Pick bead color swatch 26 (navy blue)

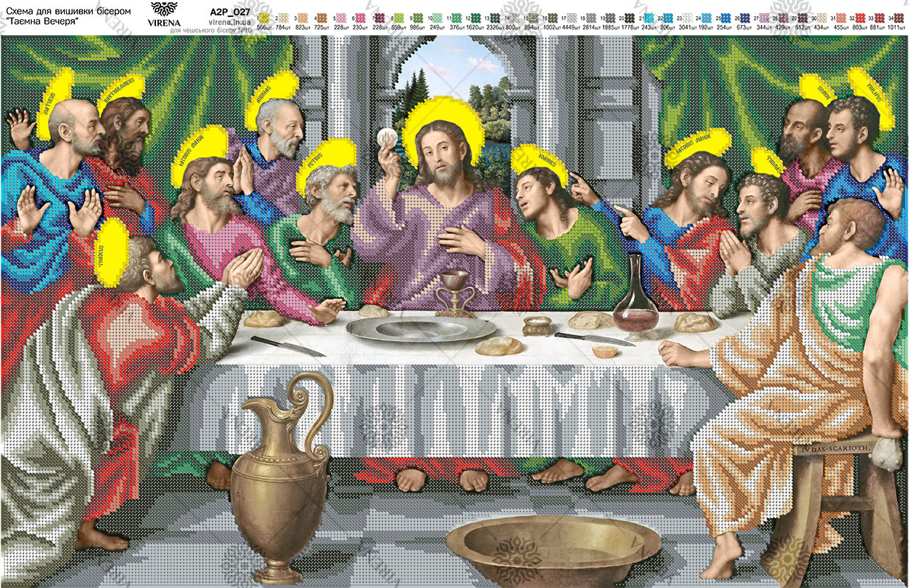coord(744,17)
